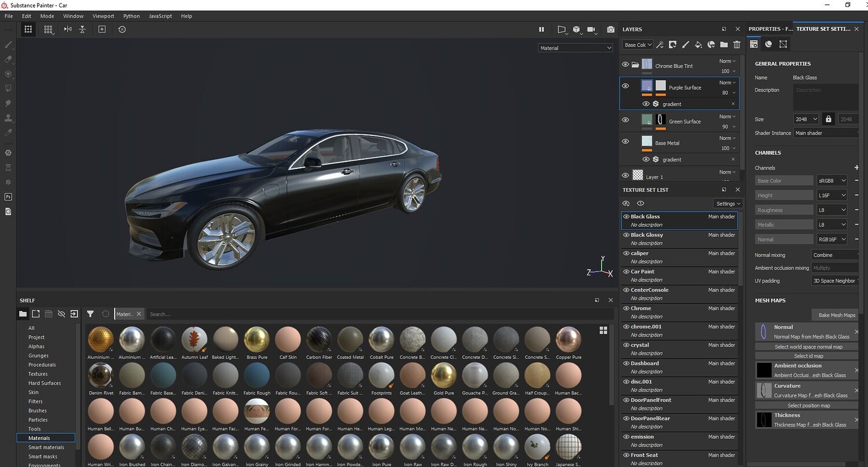Open the Viewport menu
Viewport: 868px width, 467px height.
click(103, 16)
